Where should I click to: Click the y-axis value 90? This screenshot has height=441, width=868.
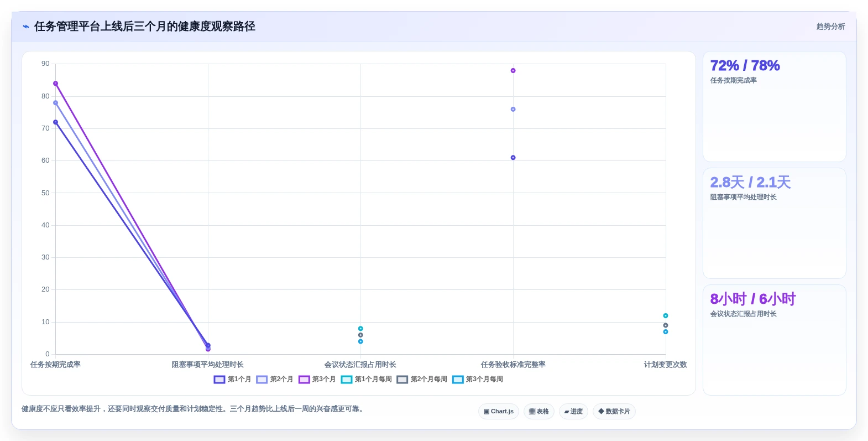(45, 64)
